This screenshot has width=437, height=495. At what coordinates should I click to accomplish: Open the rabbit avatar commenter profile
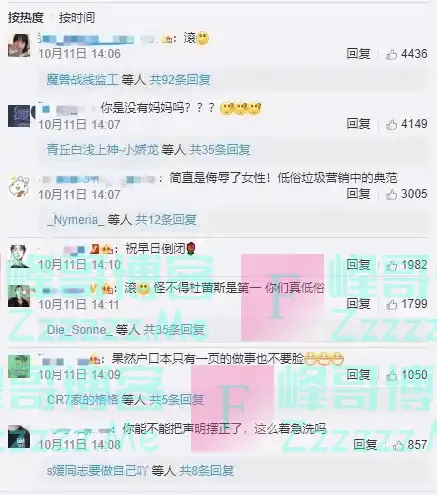[19, 186]
